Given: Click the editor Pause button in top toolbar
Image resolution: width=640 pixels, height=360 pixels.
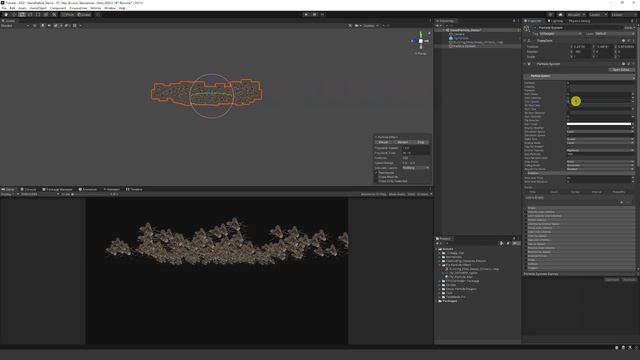Looking at the screenshot, I should tap(314, 15).
